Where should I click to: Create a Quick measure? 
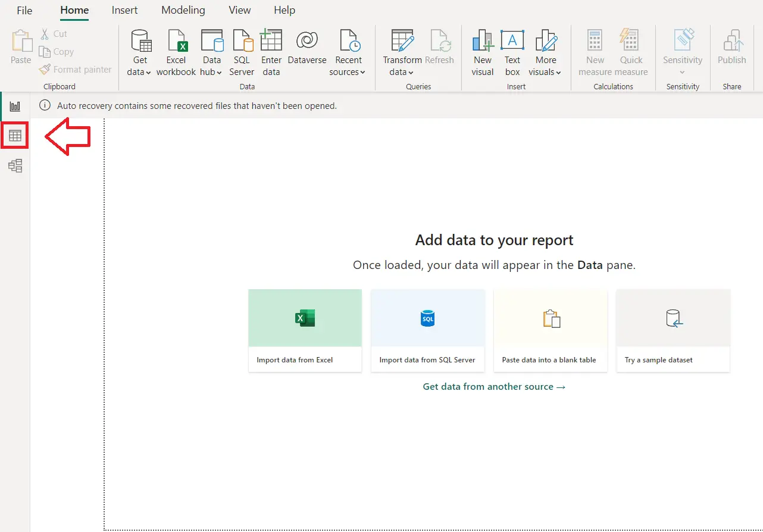tap(631, 52)
